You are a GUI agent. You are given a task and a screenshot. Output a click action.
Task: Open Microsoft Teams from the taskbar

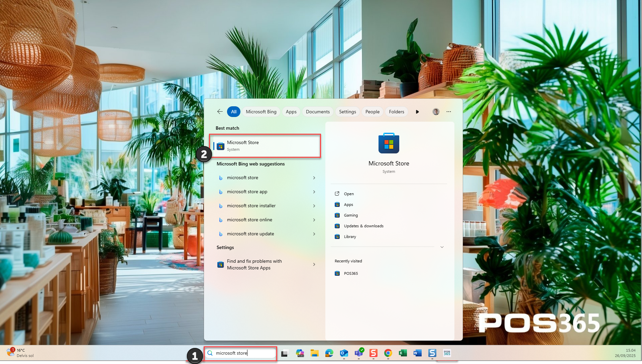359,353
